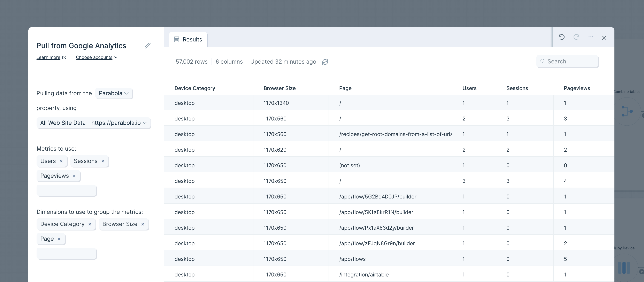Click the Page dimension tag label
644x282 pixels.
click(x=47, y=239)
